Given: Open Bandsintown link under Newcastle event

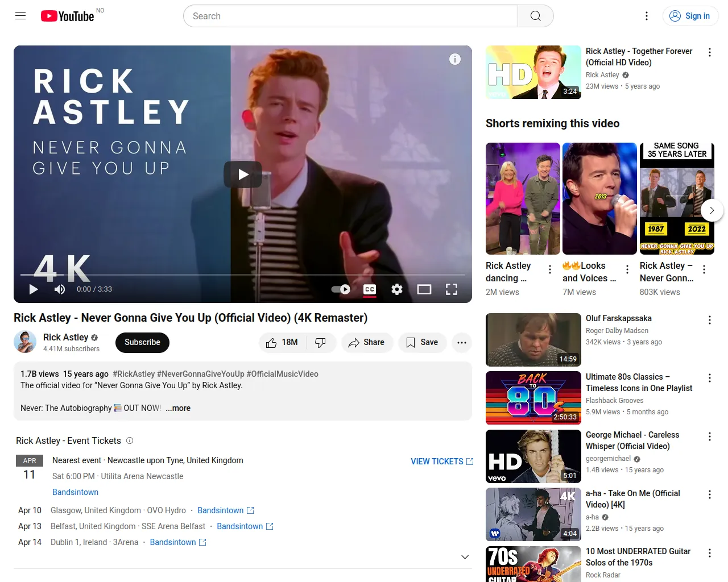Looking at the screenshot, I should 75,492.
